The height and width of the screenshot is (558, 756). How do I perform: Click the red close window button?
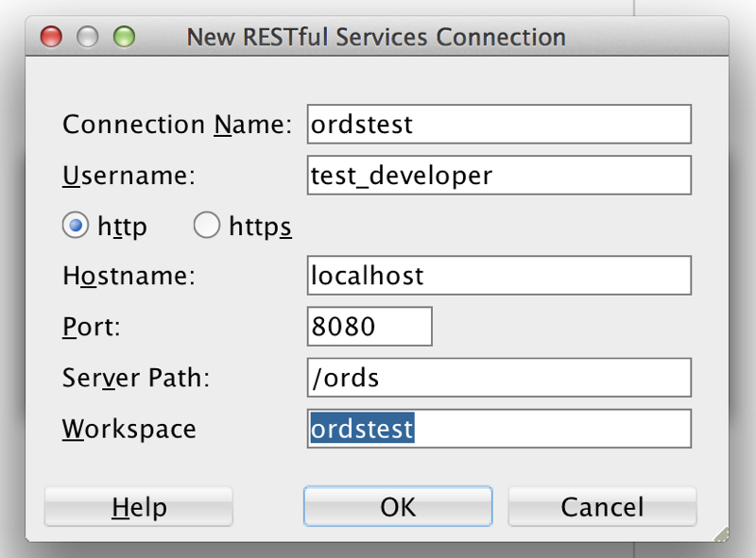coord(51,37)
